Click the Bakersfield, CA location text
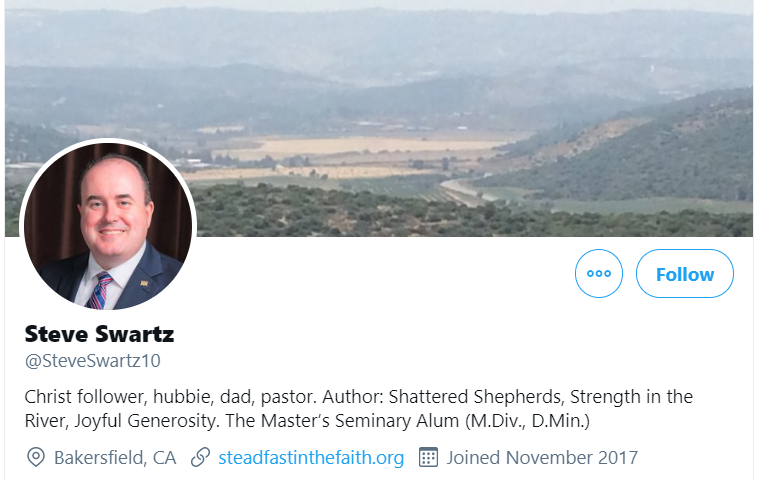 pos(115,458)
